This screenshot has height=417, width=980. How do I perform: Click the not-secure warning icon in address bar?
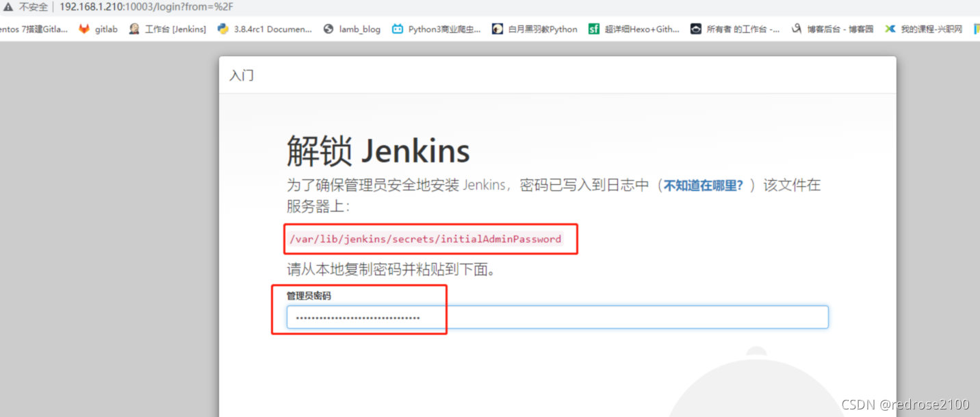tap(8, 7)
